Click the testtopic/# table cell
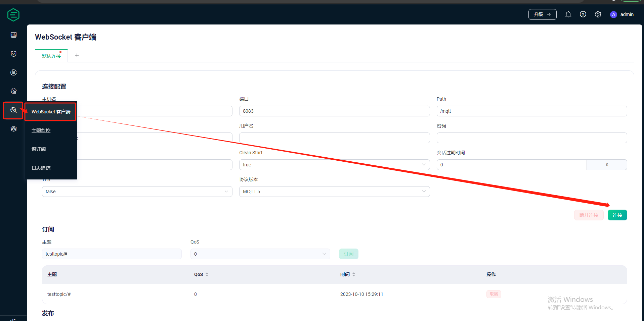The width and height of the screenshot is (644, 321). point(59,294)
